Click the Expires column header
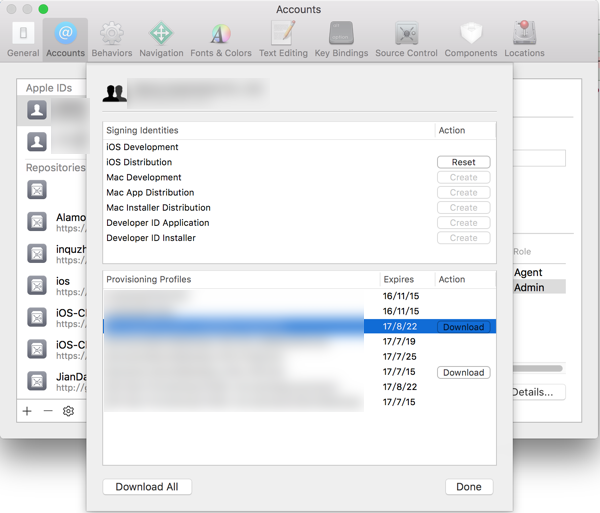The width and height of the screenshot is (600, 513). point(407,280)
